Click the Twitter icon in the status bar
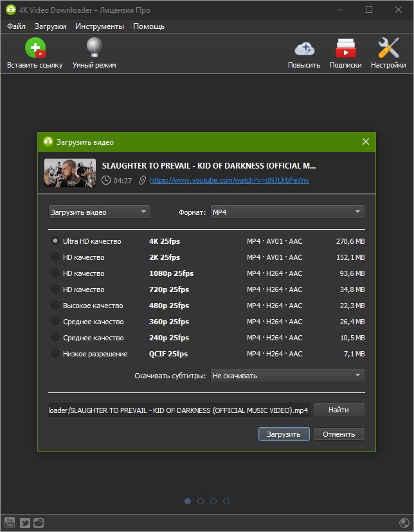The width and height of the screenshot is (414, 532). click(24, 522)
